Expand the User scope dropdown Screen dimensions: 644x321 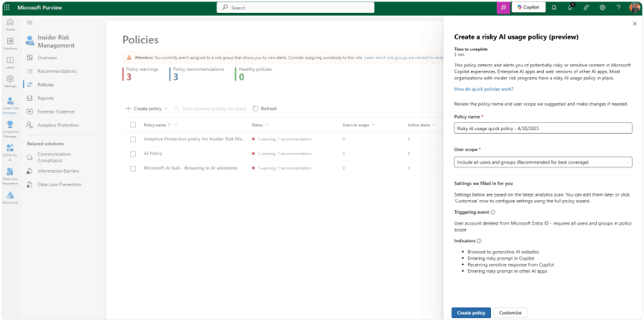point(543,162)
